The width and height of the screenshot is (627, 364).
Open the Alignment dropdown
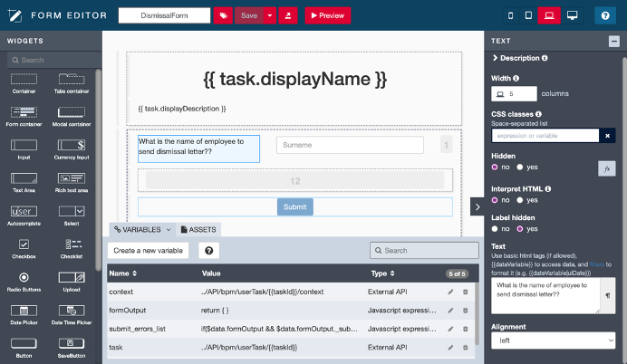click(553, 340)
